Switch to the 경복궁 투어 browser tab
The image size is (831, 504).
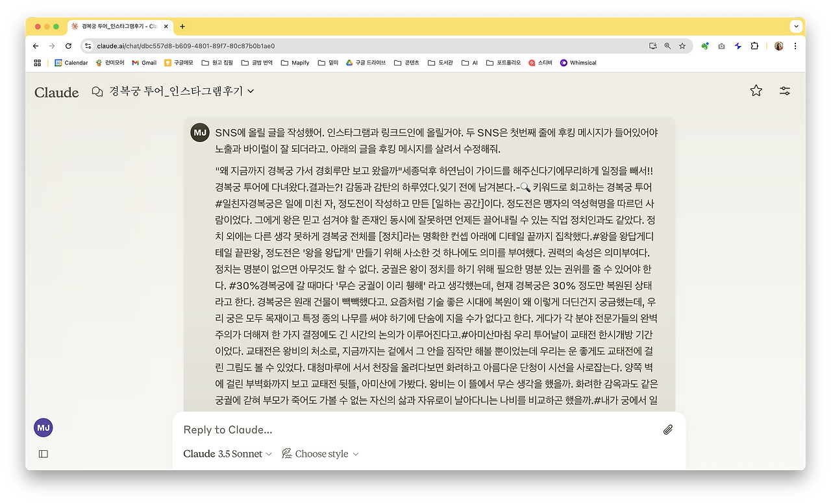click(117, 27)
